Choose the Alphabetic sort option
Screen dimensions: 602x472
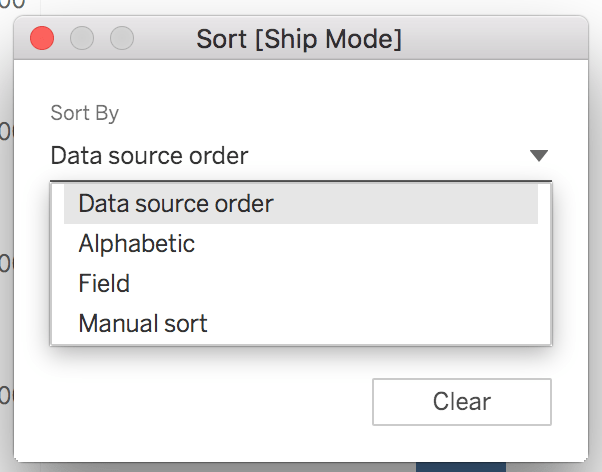click(x=136, y=244)
